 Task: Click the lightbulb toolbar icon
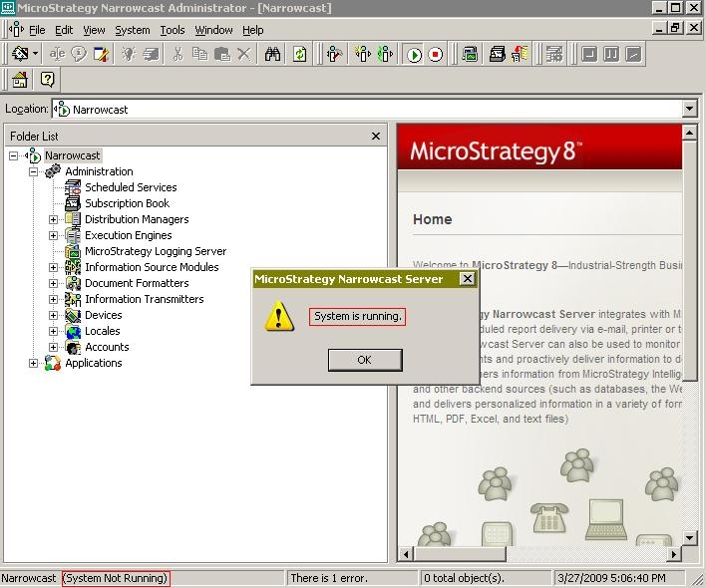point(129,54)
